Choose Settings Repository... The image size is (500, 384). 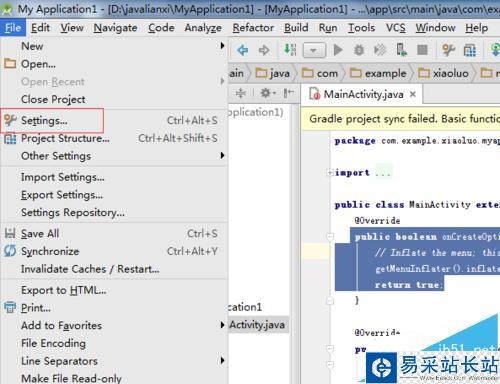[114, 212]
